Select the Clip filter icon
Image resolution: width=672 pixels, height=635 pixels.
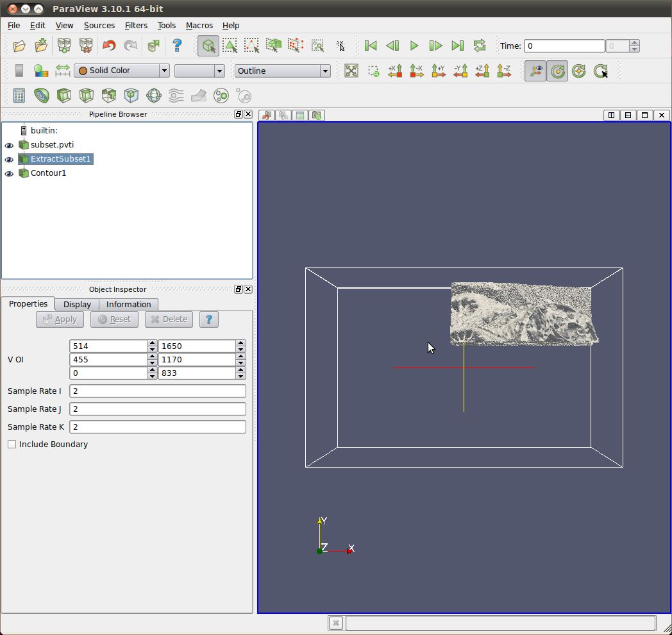(63, 96)
